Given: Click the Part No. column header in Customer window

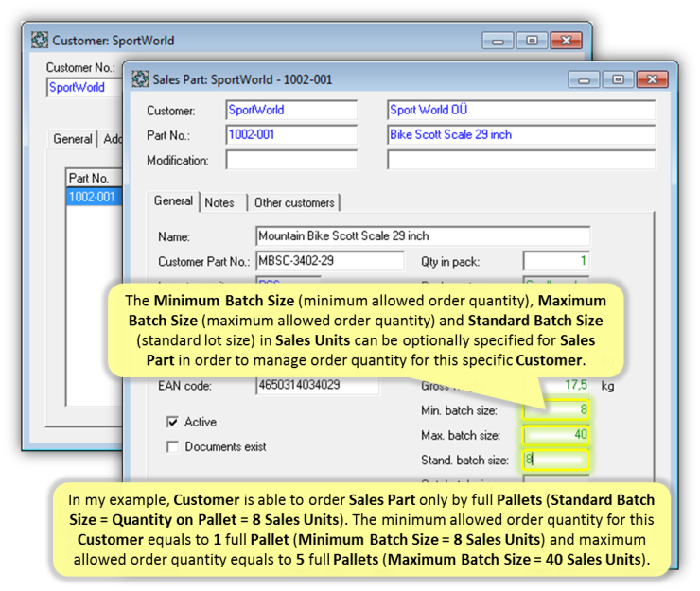Looking at the screenshot, I should point(95,178).
